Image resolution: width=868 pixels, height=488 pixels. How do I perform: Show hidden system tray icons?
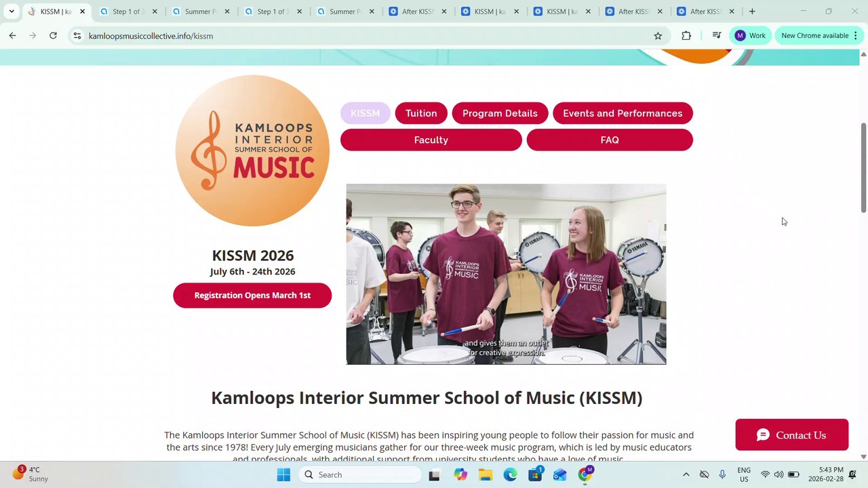pyautogui.click(x=686, y=474)
